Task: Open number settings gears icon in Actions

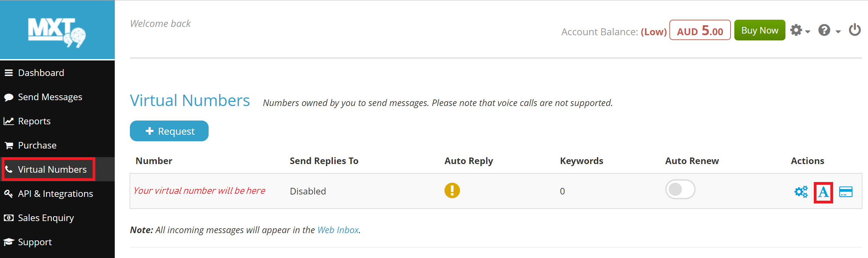Action: 801,192
